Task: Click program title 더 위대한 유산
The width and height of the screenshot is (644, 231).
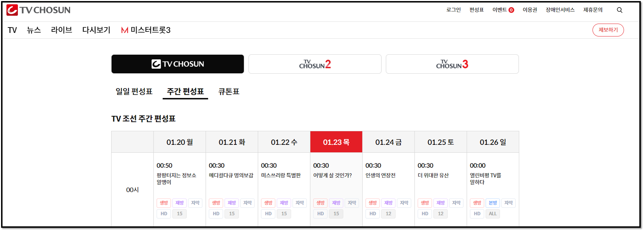Action: click(433, 175)
